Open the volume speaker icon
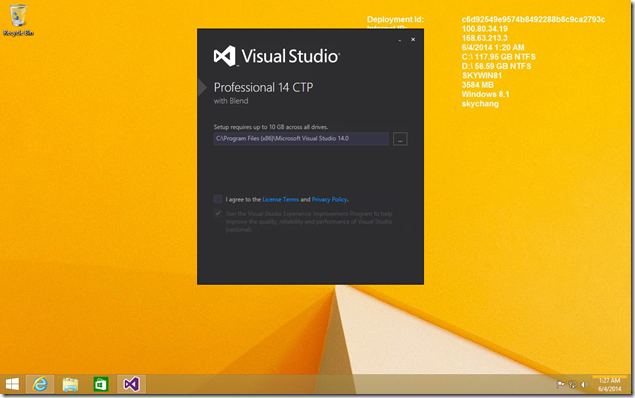This screenshot has width=635, height=398. [584, 385]
